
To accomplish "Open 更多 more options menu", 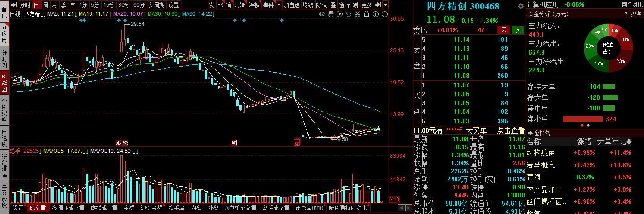I will 367,5.
